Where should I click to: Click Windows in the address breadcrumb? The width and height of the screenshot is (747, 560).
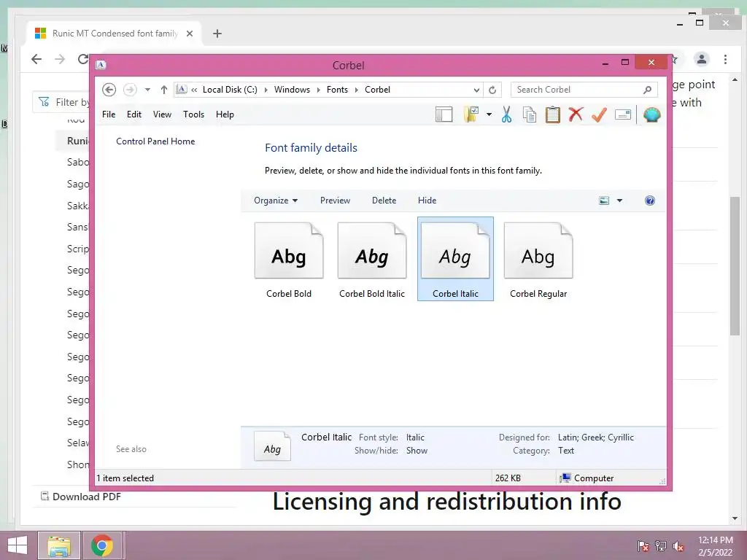(292, 90)
